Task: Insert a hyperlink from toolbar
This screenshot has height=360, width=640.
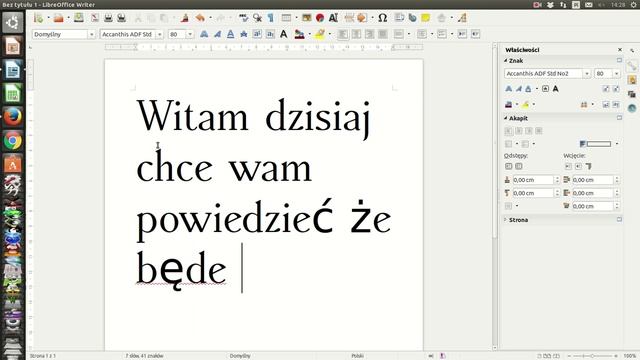Action: (x=412, y=18)
